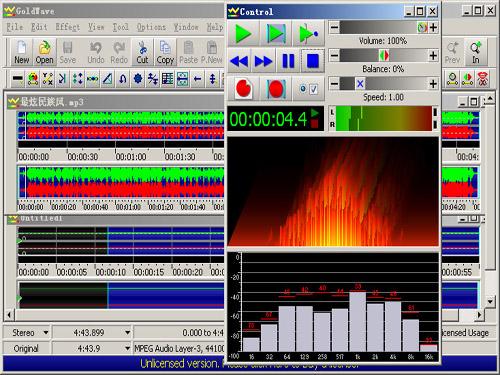The width and height of the screenshot is (500, 375).
Task: Click the grid table effect icon
Action: point(167,79)
